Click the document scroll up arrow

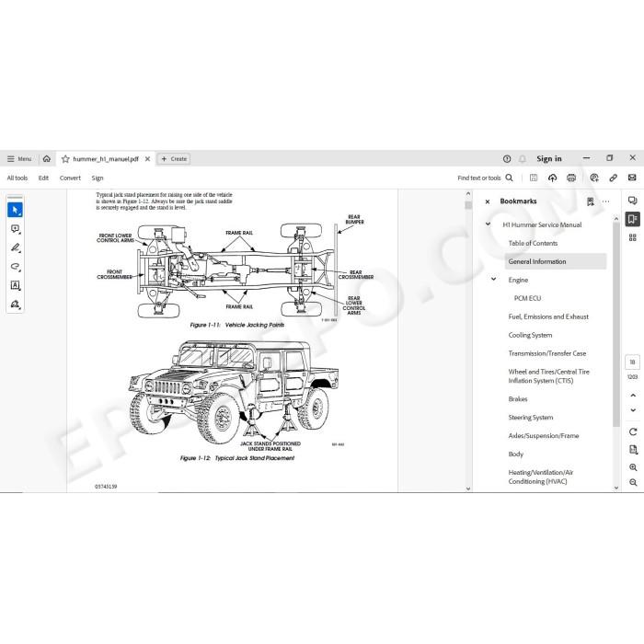click(x=468, y=193)
